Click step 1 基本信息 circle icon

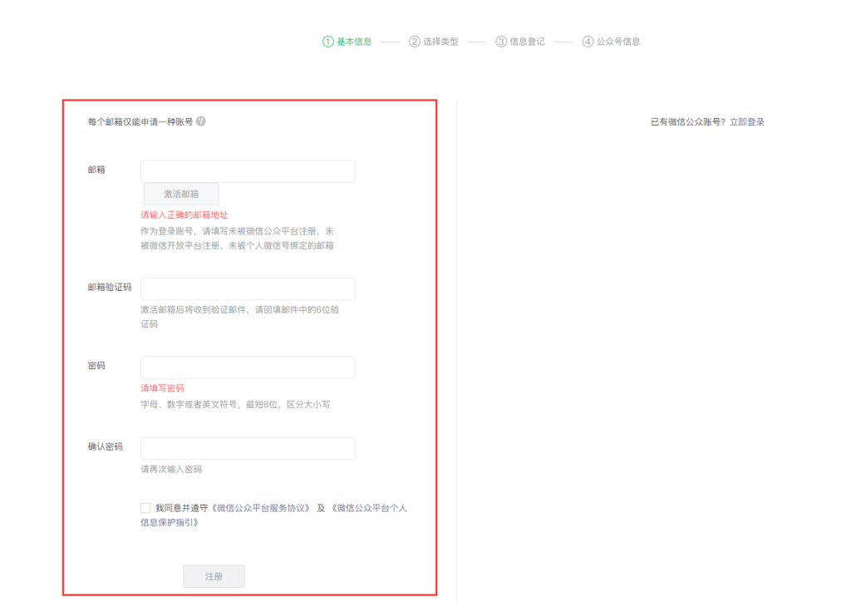[327, 42]
